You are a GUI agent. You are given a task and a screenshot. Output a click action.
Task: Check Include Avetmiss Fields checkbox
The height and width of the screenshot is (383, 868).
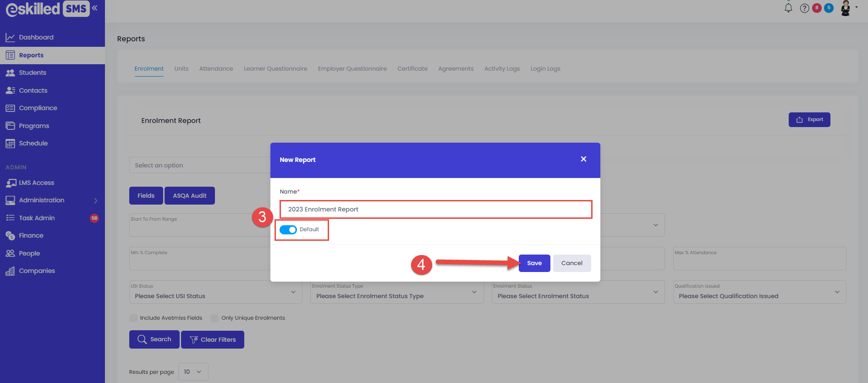[x=133, y=318]
